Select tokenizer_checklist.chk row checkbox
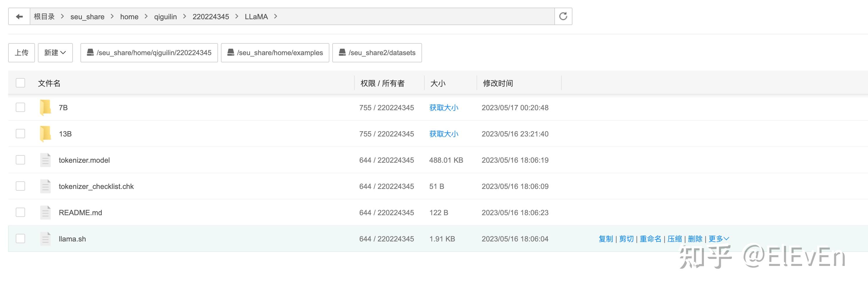 (x=21, y=187)
